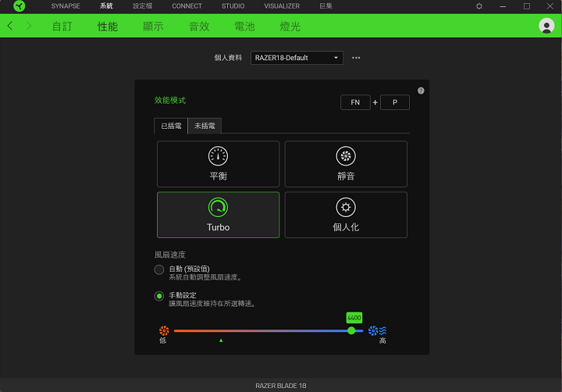Switch to the 電池 tab

[244, 27]
